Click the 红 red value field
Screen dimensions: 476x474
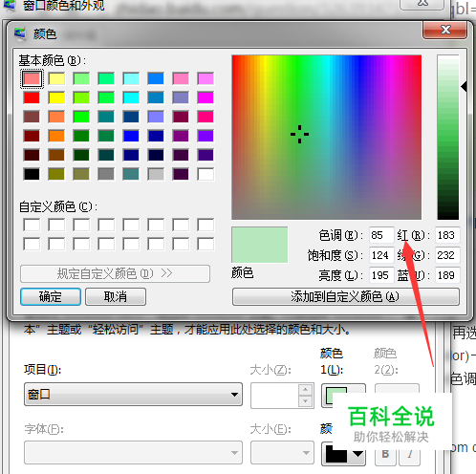447,235
